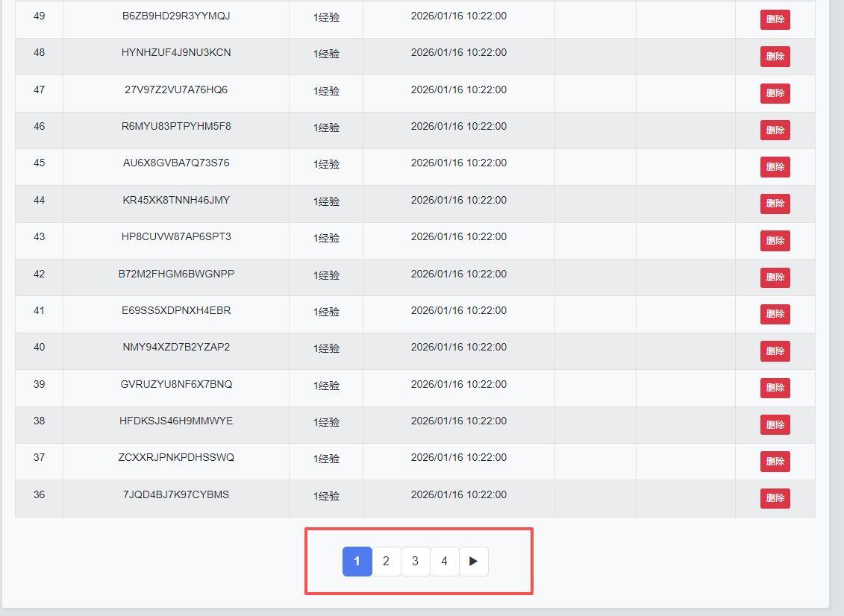Select current page 1 in pagination
844x616 pixels.
(357, 562)
